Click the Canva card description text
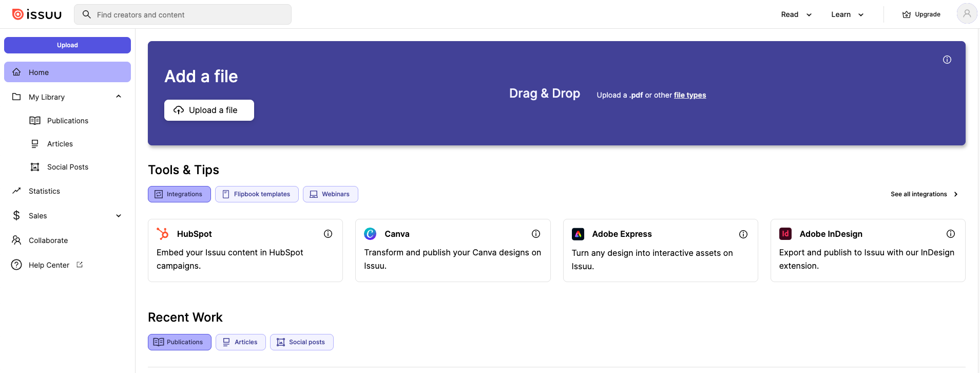This screenshot has width=980, height=373. click(453, 259)
